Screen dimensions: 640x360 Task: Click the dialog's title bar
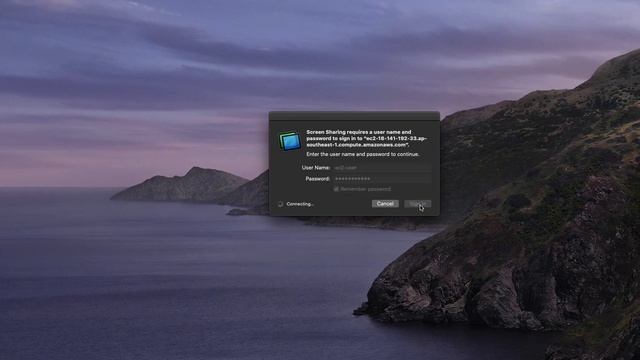[x=354, y=116]
